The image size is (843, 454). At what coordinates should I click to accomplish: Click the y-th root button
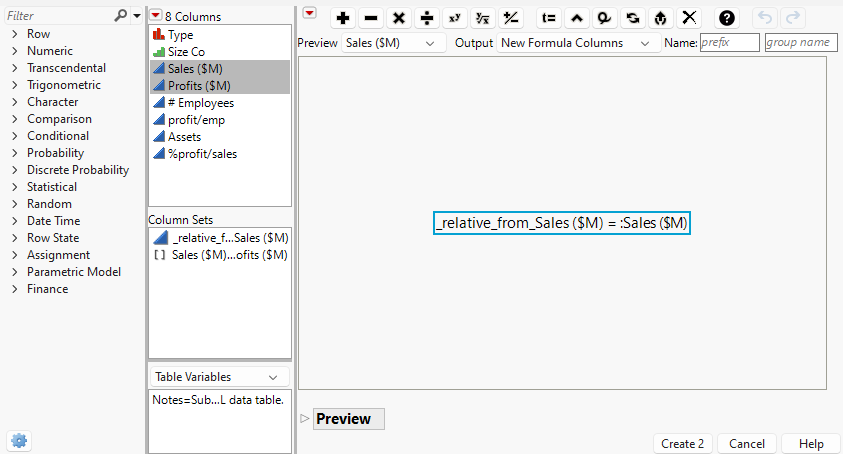coord(482,18)
